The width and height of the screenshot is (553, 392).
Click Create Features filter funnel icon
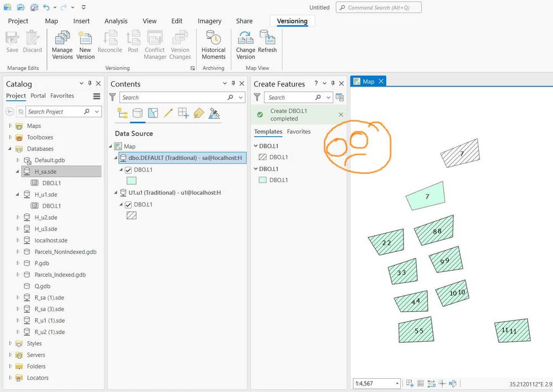click(x=257, y=97)
